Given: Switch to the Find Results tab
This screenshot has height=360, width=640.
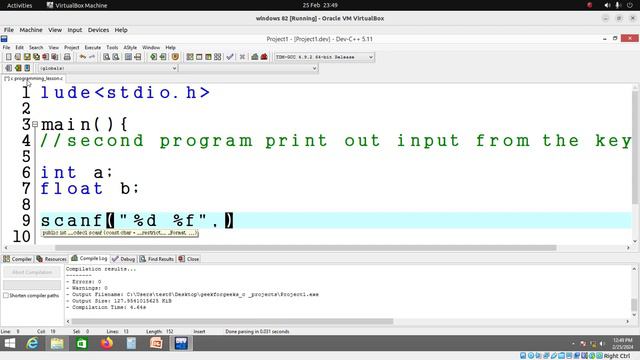Looking at the screenshot, I should click(157, 259).
